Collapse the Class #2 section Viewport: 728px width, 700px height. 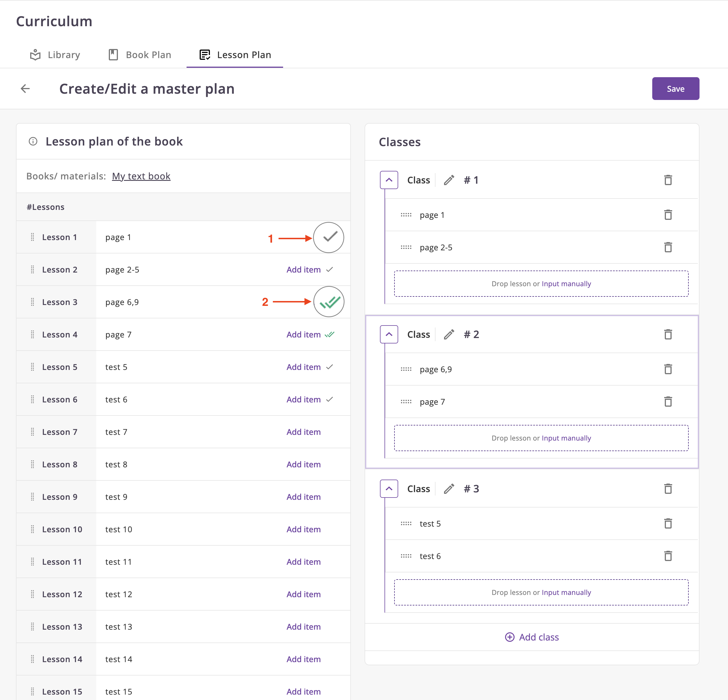(389, 335)
